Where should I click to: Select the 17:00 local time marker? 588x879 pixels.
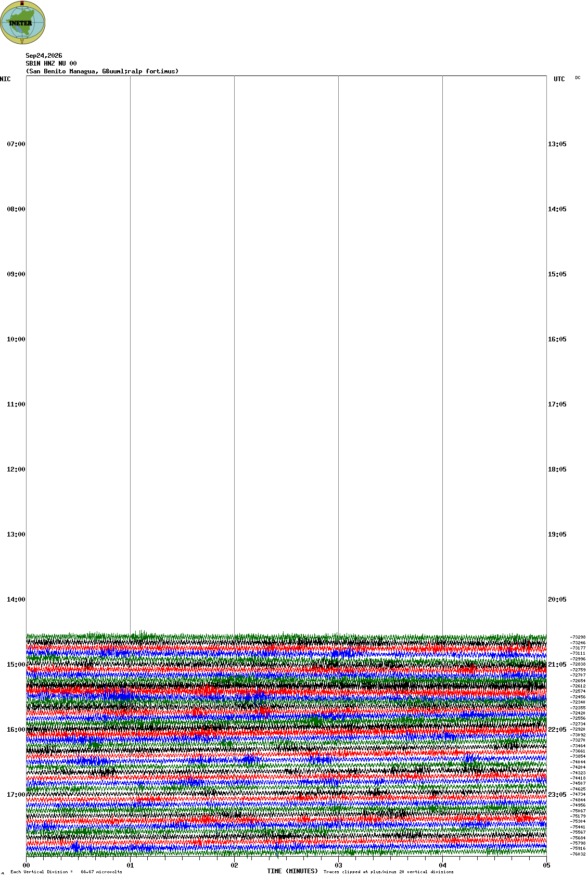point(16,795)
